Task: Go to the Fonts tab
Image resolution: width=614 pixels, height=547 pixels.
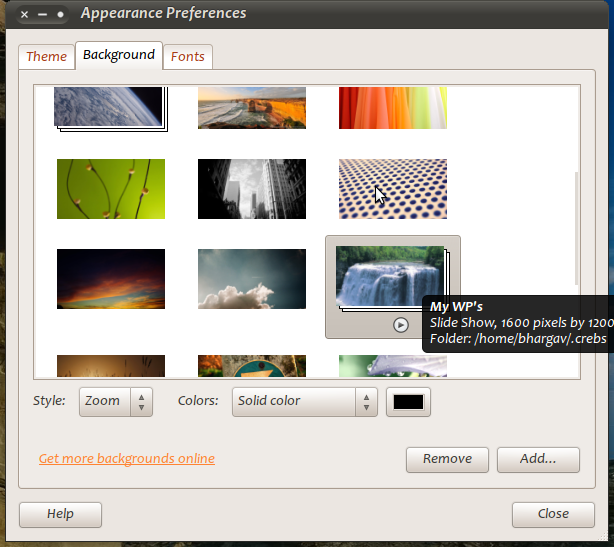Action: (x=188, y=57)
